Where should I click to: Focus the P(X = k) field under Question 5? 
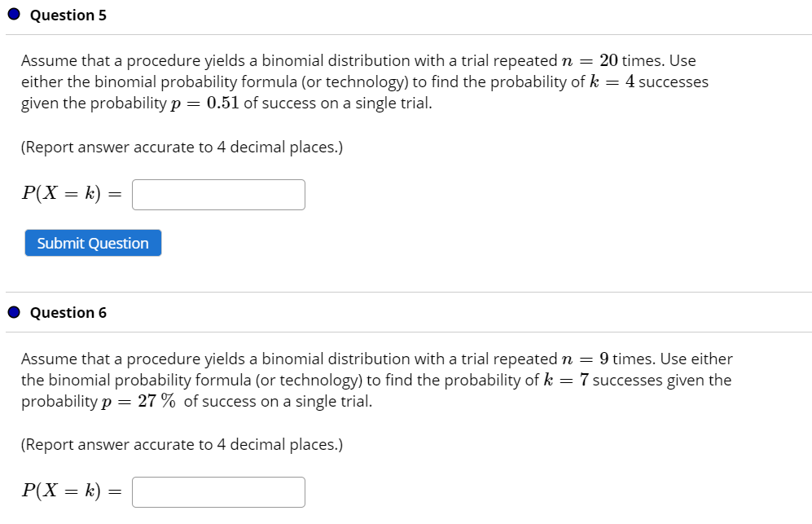point(218,194)
